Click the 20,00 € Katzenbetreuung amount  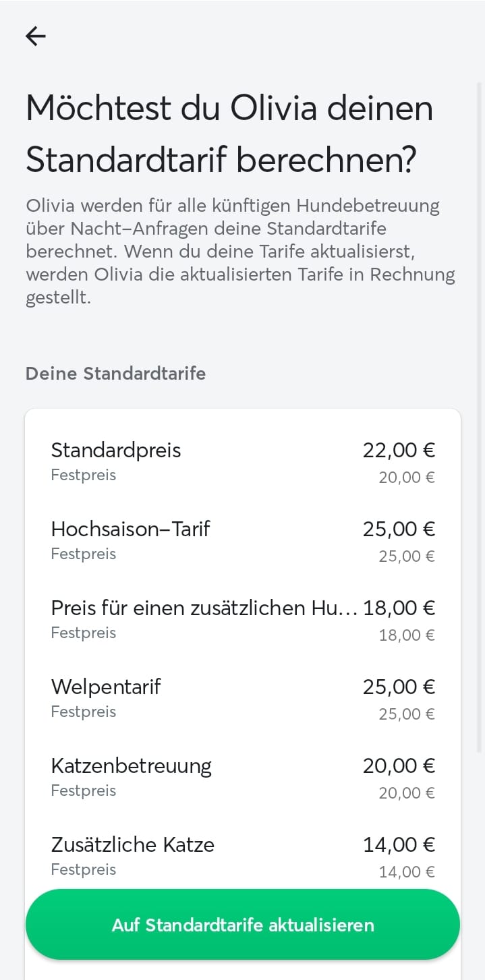[399, 766]
